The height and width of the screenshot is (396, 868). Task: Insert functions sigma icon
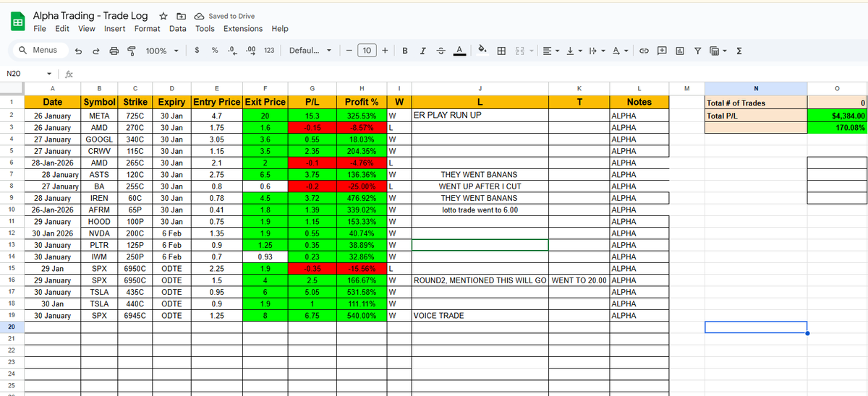(740, 51)
